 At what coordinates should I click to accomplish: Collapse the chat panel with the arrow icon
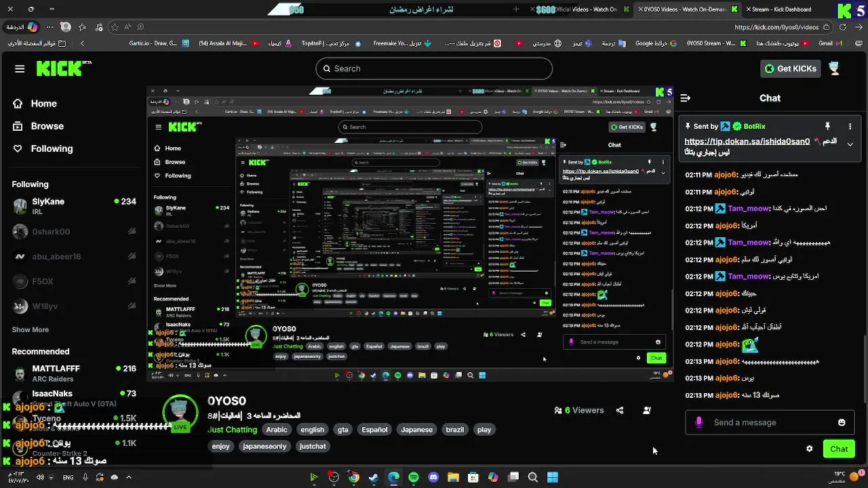[x=685, y=98]
